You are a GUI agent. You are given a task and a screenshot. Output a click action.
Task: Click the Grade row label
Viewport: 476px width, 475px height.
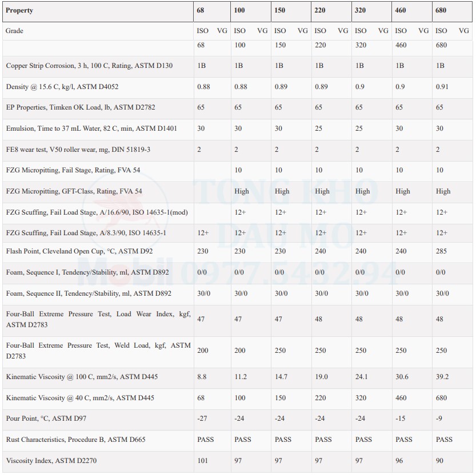pyautogui.click(x=14, y=31)
